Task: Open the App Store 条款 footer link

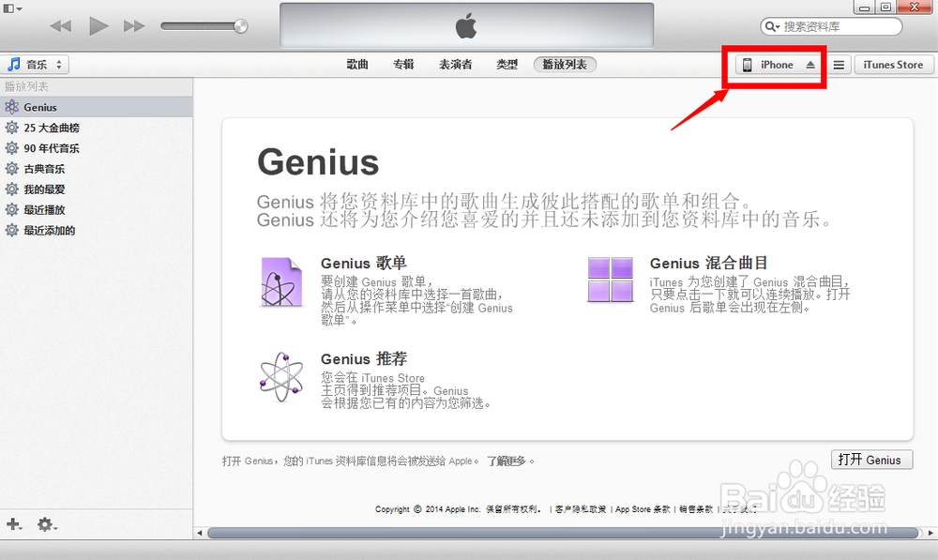Action: pyautogui.click(x=643, y=509)
